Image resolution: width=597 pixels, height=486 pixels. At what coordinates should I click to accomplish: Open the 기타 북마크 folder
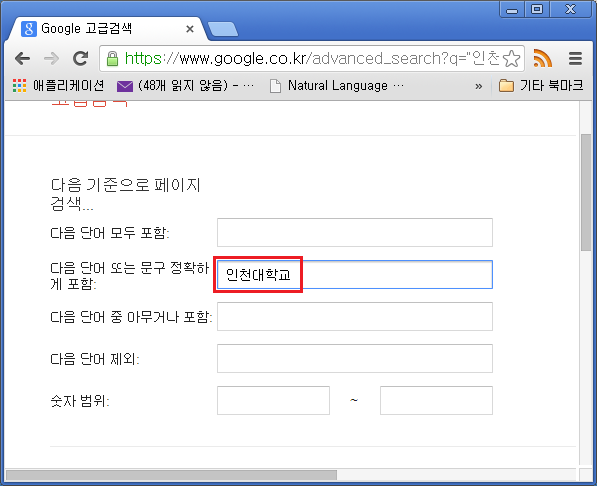click(541, 86)
